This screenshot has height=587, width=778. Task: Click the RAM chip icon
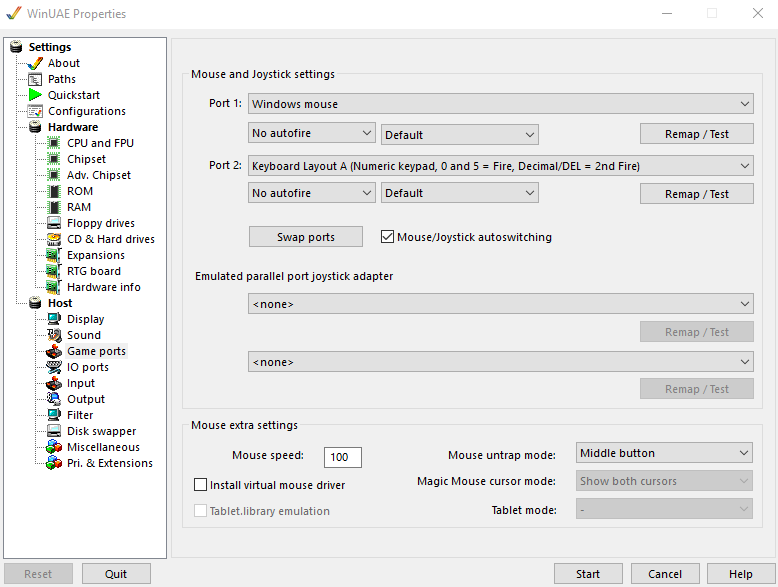click(x=54, y=207)
